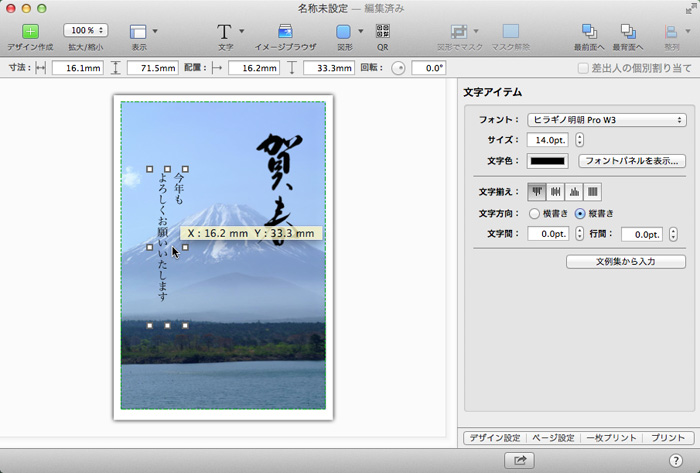Viewport: 700px width, 473px height.
Task: Click the 文例集から入力 button
Action: click(625, 261)
